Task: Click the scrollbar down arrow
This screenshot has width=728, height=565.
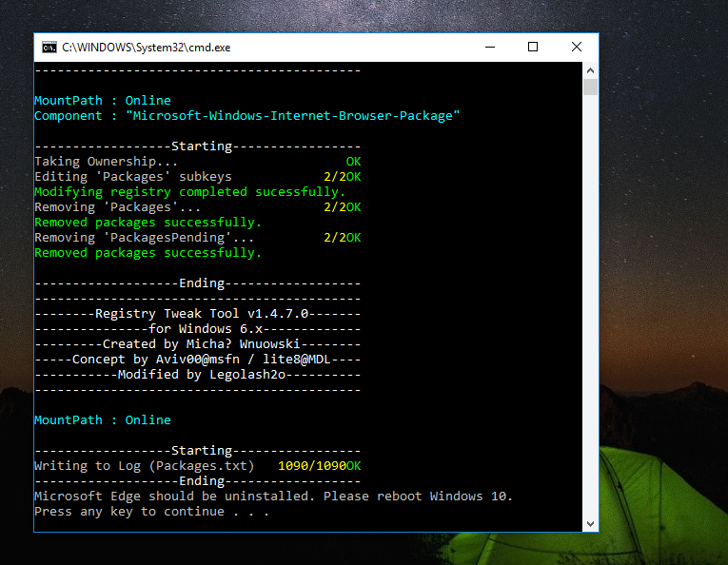Action: click(x=590, y=524)
